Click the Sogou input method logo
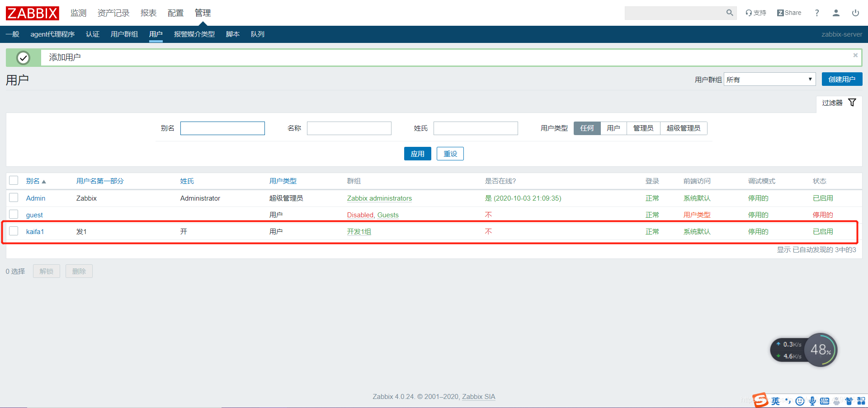The height and width of the screenshot is (408, 868). [760, 400]
